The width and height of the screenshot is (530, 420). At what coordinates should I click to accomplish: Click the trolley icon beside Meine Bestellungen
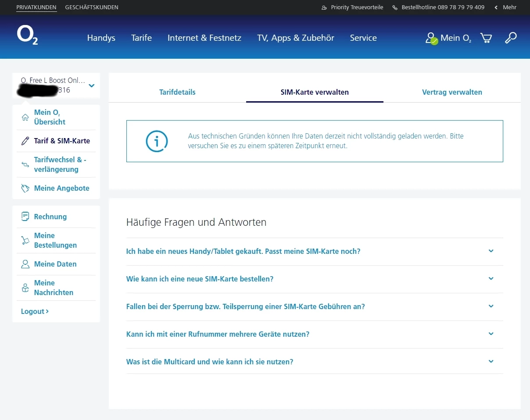[25, 240]
